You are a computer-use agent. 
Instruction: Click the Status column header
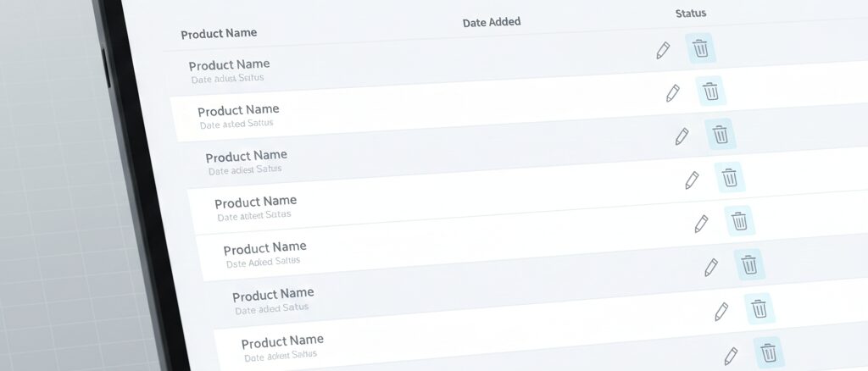(x=691, y=13)
